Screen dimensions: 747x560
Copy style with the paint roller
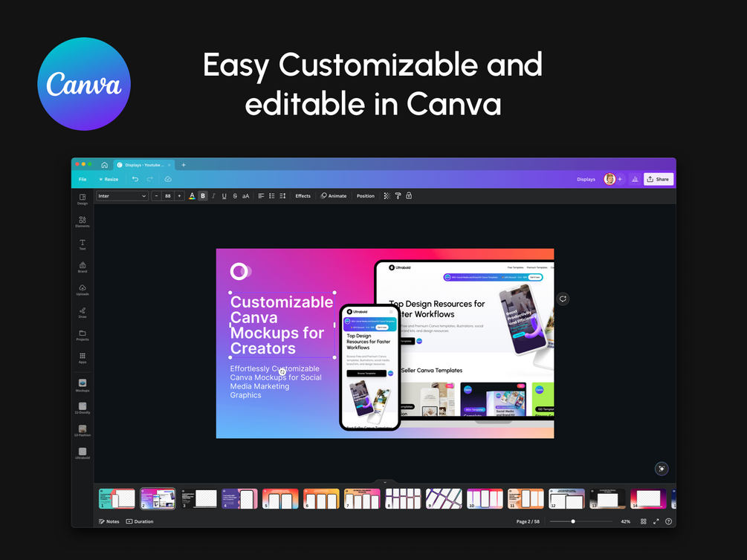[x=398, y=196]
